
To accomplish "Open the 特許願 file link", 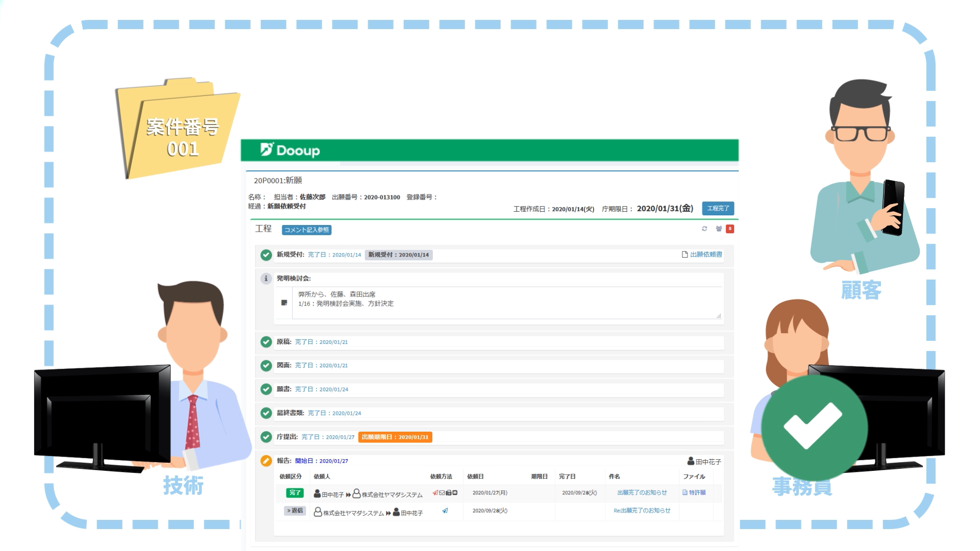I will pos(697,492).
